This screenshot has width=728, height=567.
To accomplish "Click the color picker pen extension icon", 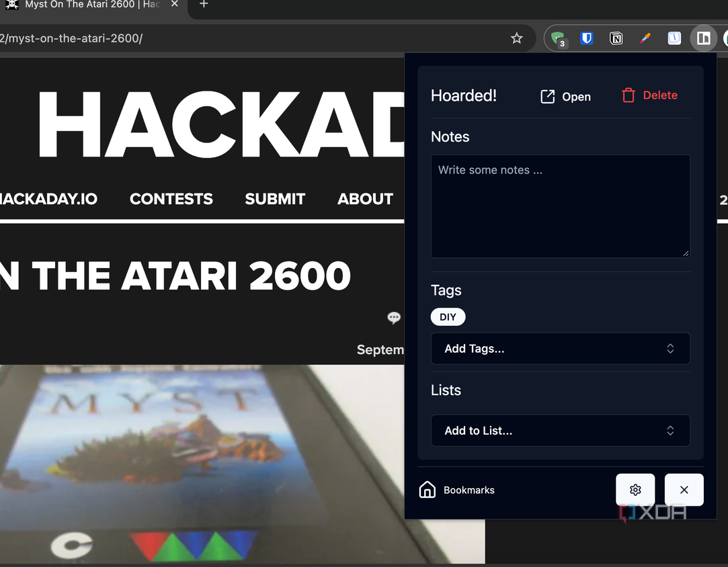I will [645, 38].
